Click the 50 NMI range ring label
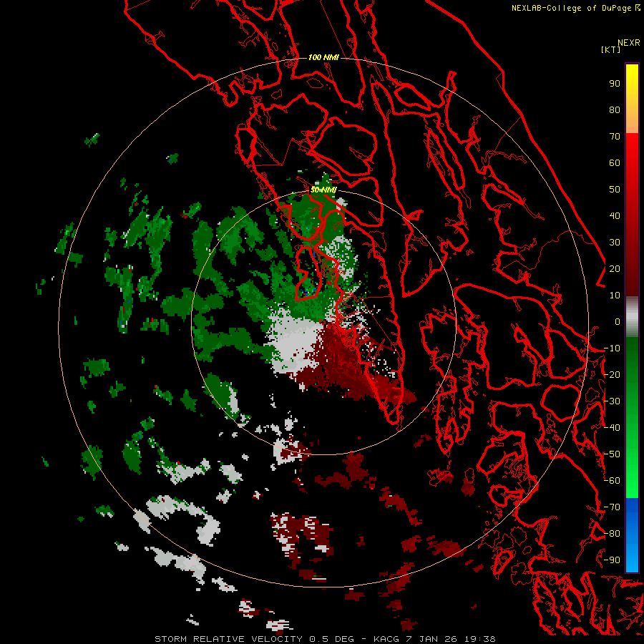 (323, 190)
